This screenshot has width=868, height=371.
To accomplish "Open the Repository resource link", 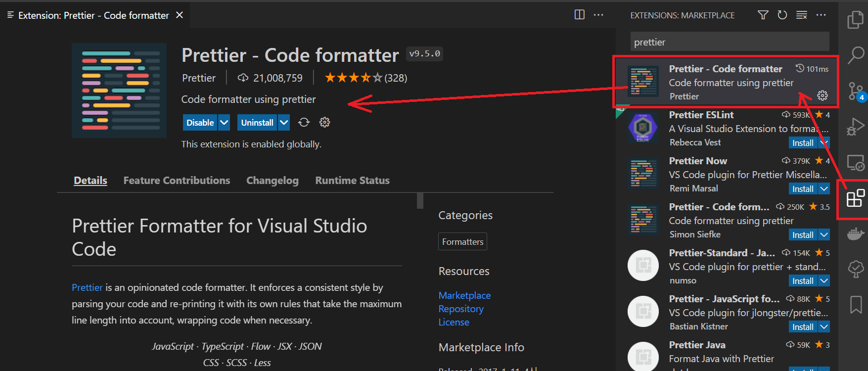I will (x=461, y=309).
